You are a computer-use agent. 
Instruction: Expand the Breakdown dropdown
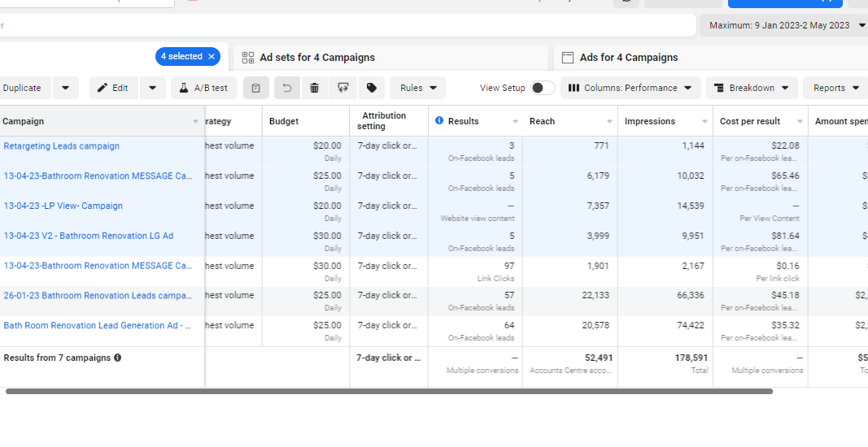(751, 88)
